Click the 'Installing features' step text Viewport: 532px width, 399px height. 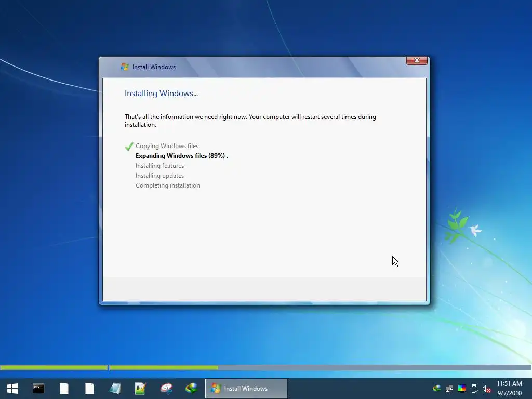(160, 166)
